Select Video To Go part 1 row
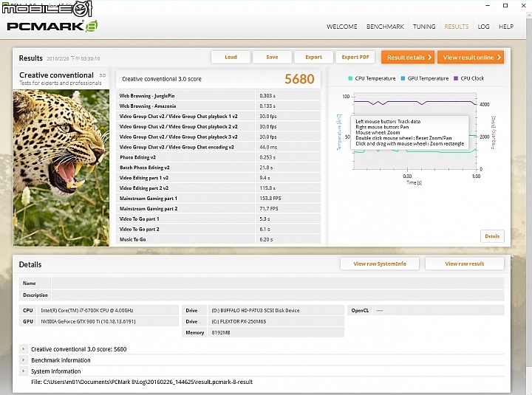The height and width of the screenshot is (395, 532). [x=218, y=219]
